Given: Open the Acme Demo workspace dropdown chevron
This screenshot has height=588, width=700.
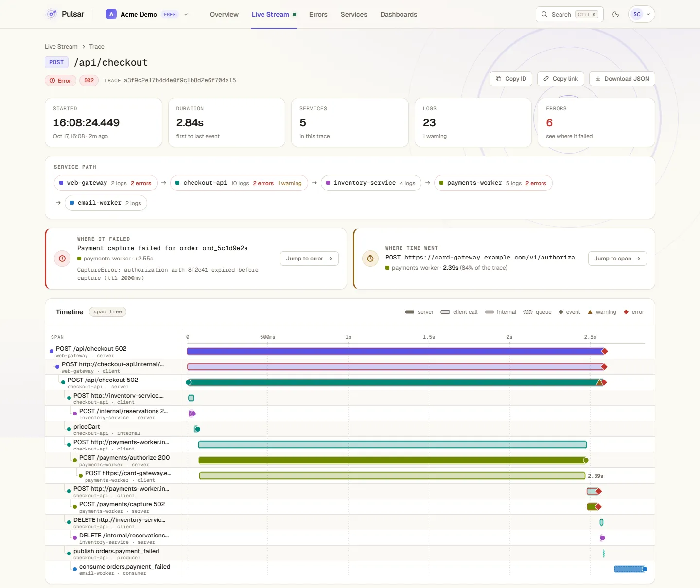Looking at the screenshot, I should coord(186,15).
